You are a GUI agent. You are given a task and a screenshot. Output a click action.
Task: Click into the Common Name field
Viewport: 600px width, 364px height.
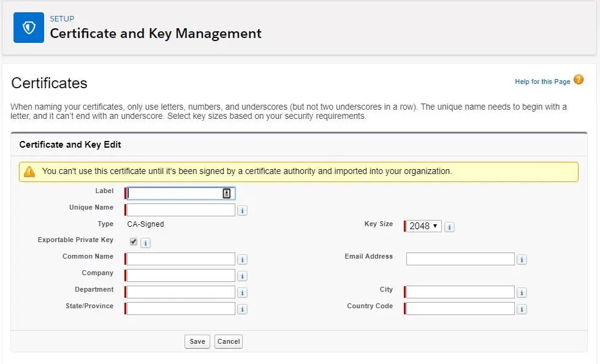pyautogui.click(x=181, y=259)
